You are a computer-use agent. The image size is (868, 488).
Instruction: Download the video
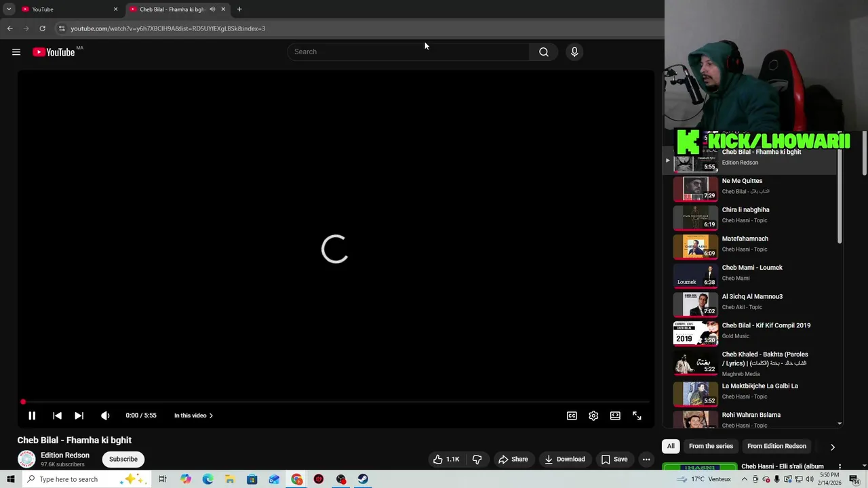[564, 459]
